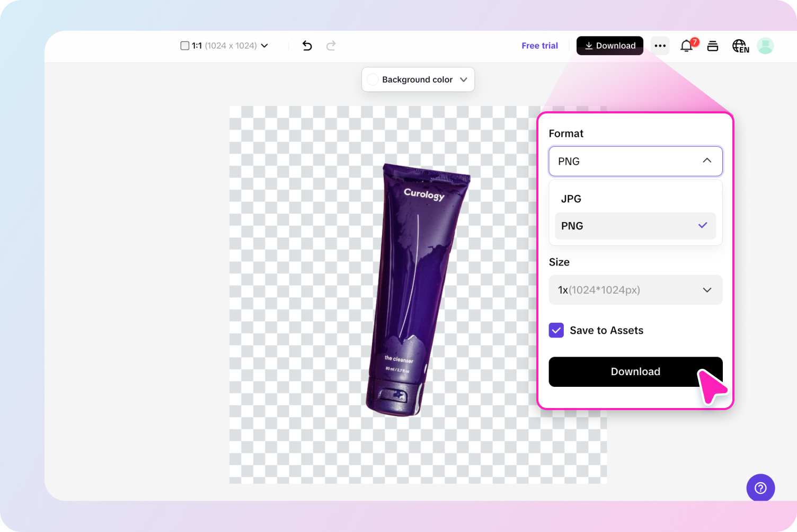Screen dimensions: 797x532
Task: Toggle the Save to Assets checkbox
Action: 556,331
